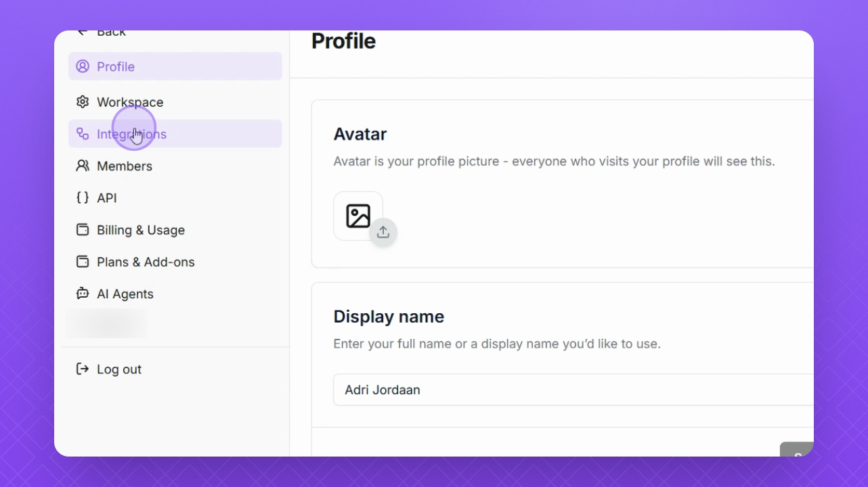Click the Log out text link
This screenshot has width=868, height=487.
coord(119,369)
